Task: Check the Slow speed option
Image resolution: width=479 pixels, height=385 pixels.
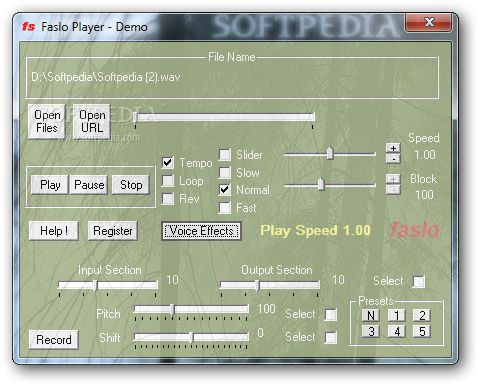Action: pyautogui.click(x=225, y=173)
